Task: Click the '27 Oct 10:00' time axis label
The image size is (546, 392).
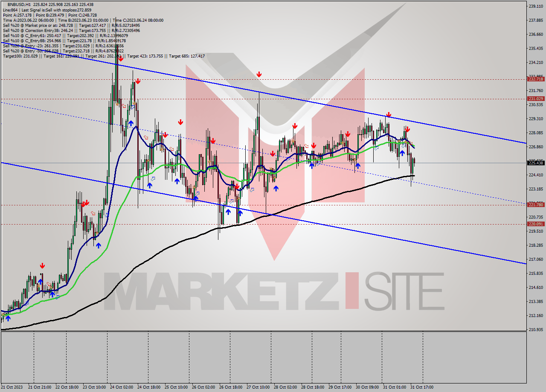Action: point(258,387)
